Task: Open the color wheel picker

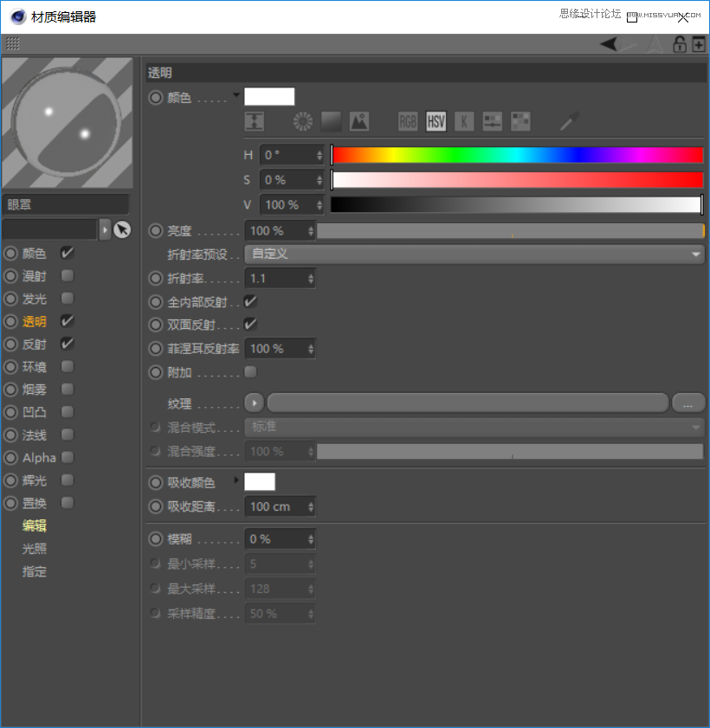Action: (x=302, y=121)
